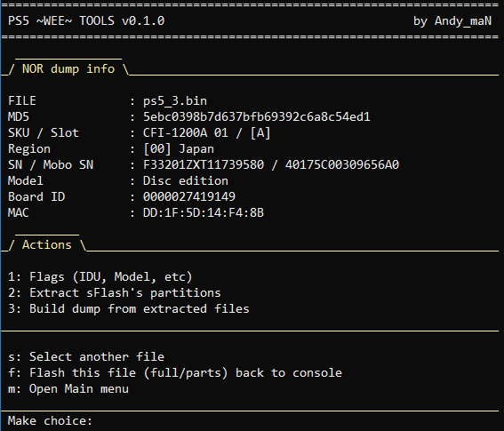Image resolution: width=504 pixels, height=431 pixels.
Task: Click the 'NOR dump info' section header
Action: [68, 68]
